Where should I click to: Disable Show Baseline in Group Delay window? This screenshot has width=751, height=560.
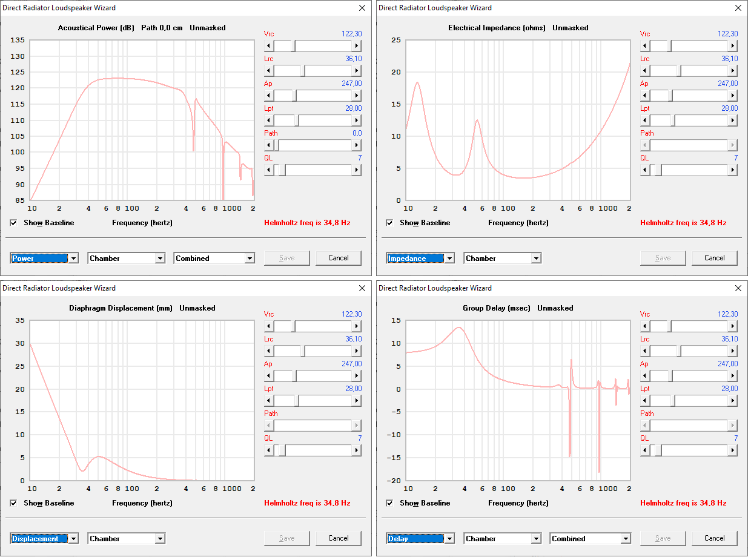pos(390,503)
